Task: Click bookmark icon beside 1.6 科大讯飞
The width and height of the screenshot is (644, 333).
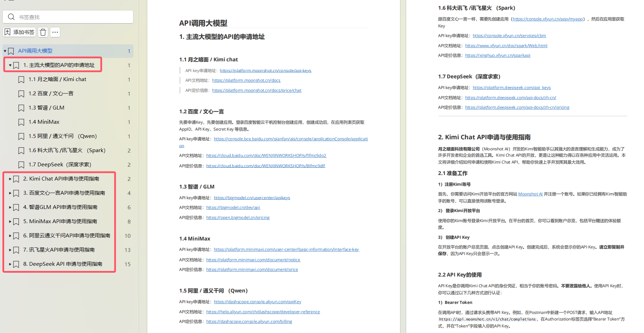Action: click(x=21, y=151)
